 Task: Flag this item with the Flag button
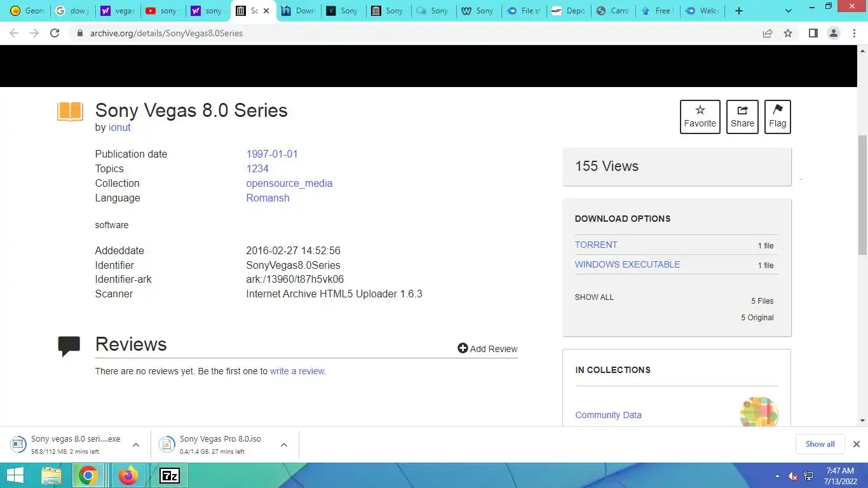click(x=777, y=117)
